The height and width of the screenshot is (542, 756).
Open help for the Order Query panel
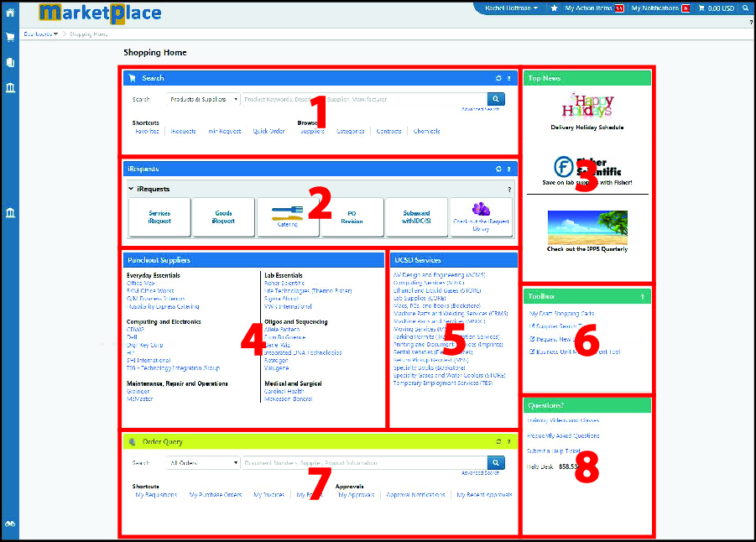(508, 441)
